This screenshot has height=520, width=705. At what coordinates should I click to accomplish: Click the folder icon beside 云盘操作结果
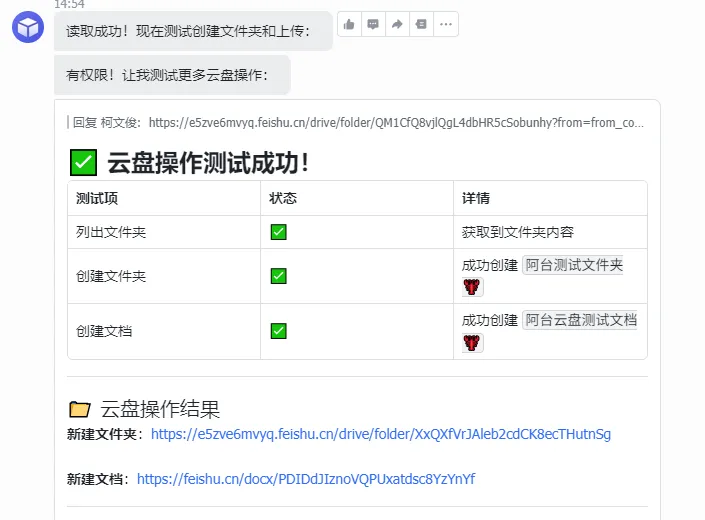point(80,409)
